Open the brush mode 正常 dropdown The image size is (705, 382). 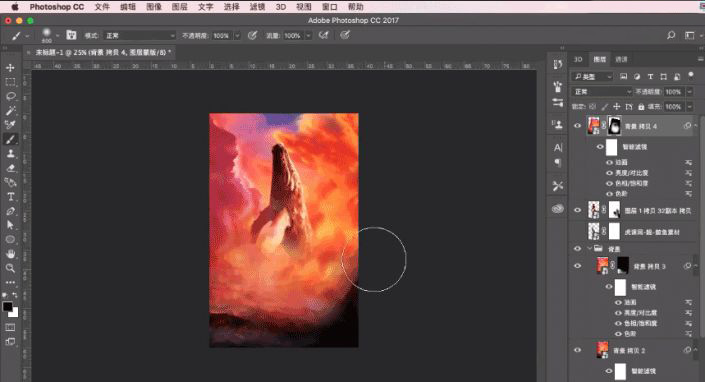140,36
